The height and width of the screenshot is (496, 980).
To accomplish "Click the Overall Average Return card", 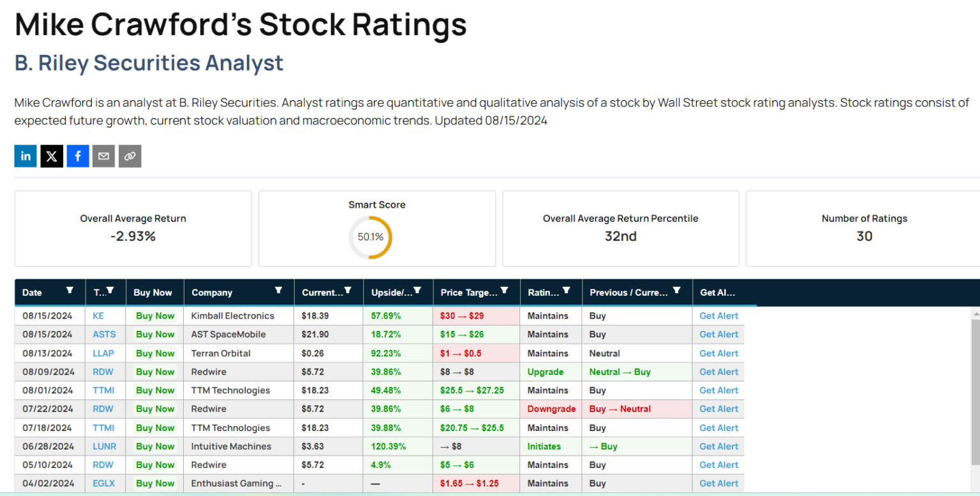I will pyautogui.click(x=133, y=228).
